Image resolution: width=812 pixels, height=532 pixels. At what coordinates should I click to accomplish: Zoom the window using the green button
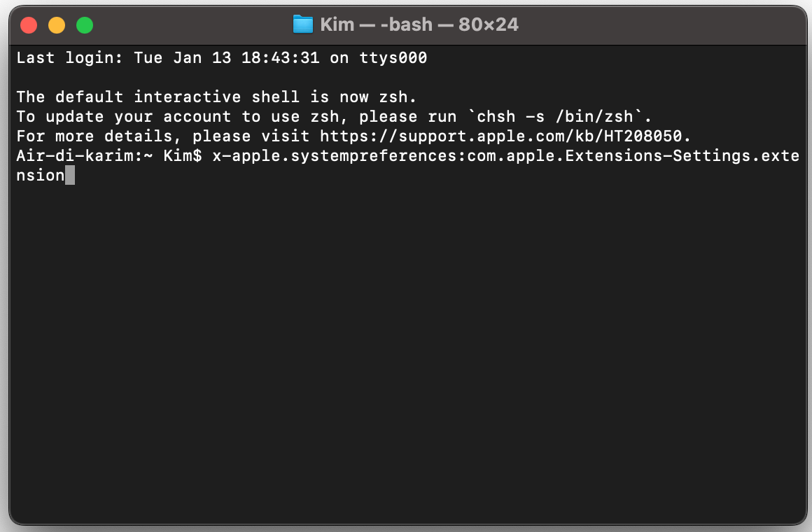pyautogui.click(x=85, y=26)
